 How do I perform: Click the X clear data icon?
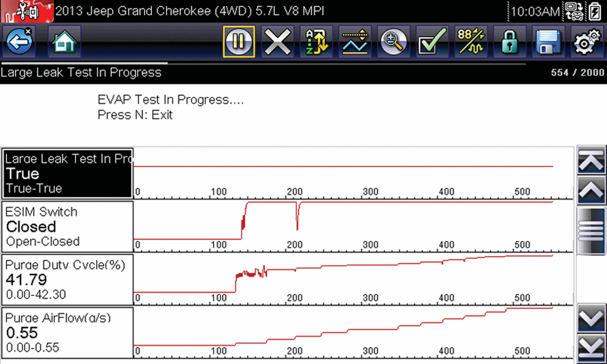[x=277, y=41]
